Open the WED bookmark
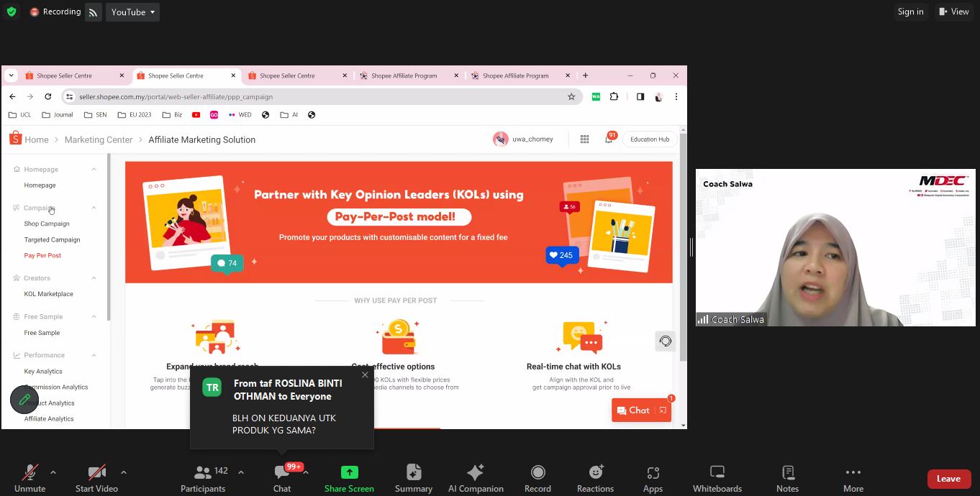Screen dimensions: 980x496 pos(240,115)
